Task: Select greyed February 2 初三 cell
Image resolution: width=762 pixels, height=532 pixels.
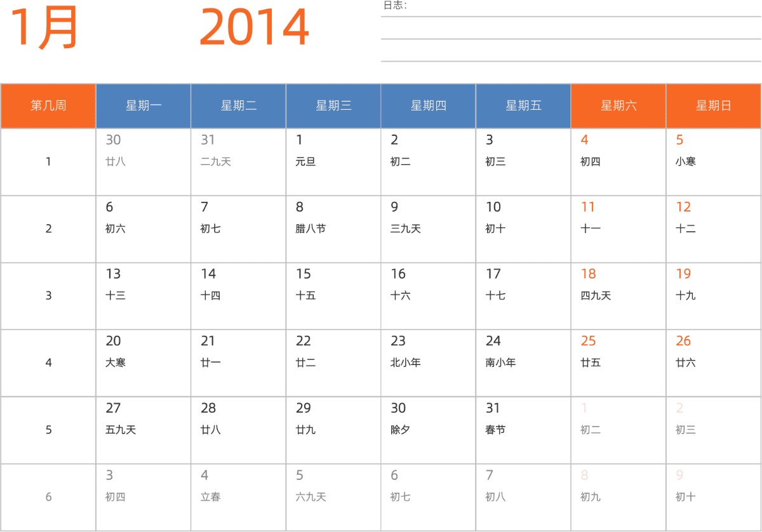Action: coord(714,430)
